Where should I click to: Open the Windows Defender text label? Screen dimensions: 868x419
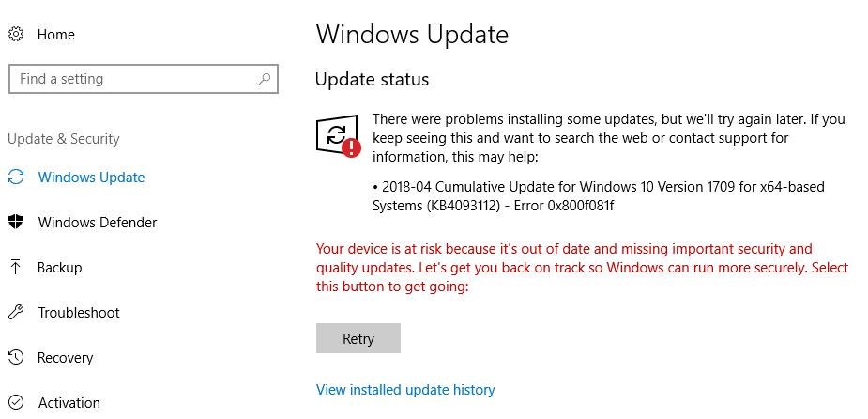click(x=98, y=223)
